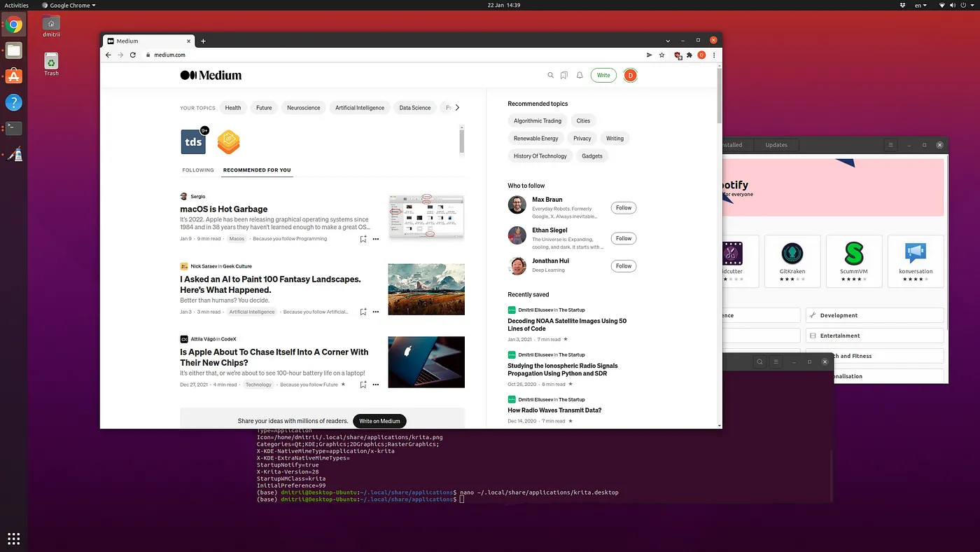Click the share/send icon in address bar
This screenshot has height=552, width=980.
click(x=649, y=55)
